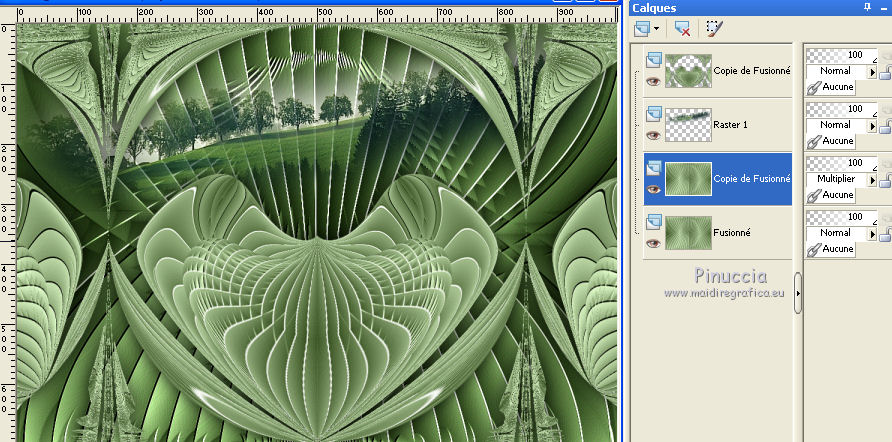Select the top layer name Copie de Fusionné
892x442 pixels.
point(752,71)
